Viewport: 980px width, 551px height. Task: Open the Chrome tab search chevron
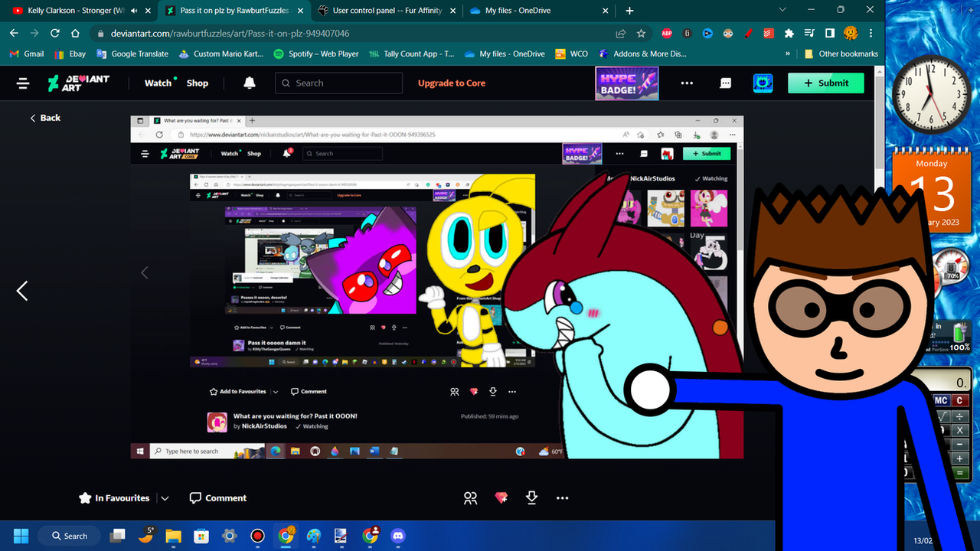[x=783, y=10]
